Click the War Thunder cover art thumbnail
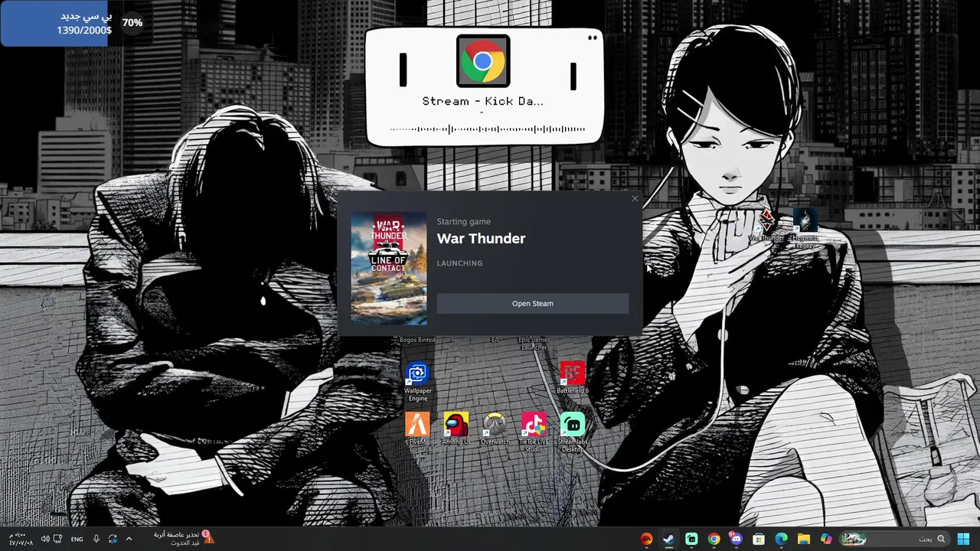 (389, 269)
